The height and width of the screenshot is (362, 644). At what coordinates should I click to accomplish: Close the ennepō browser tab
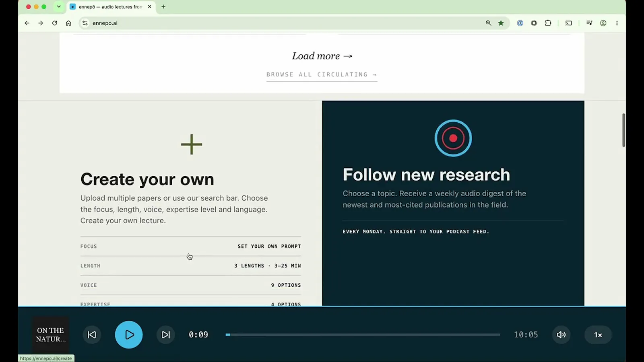[x=149, y=6]
